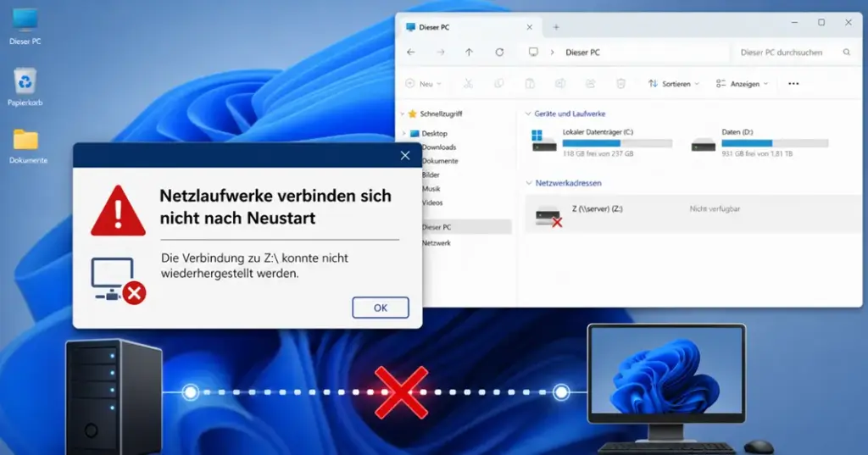Go forward in Explorer navigation
The width and height of the screenshot is (868, 455).
[440, 52]
